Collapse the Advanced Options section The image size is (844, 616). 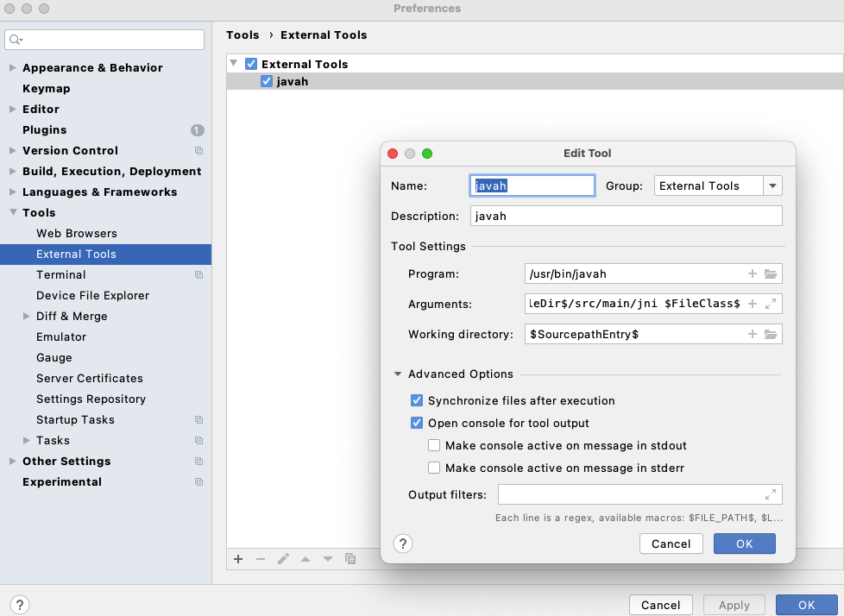click(397, 374)
